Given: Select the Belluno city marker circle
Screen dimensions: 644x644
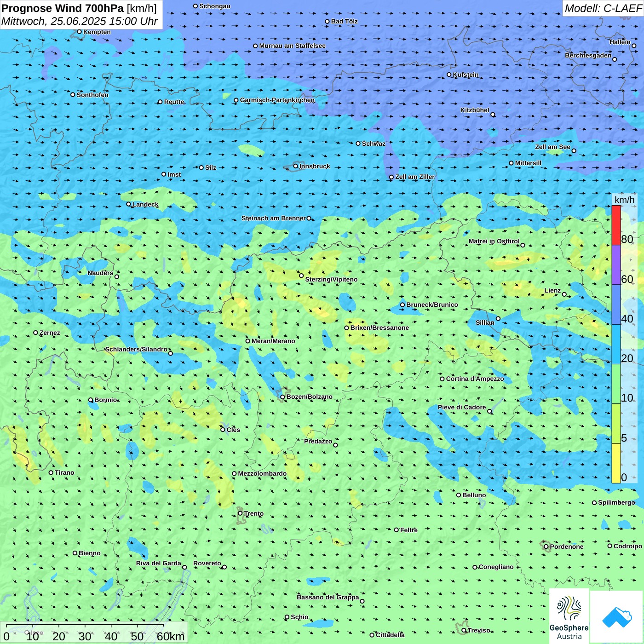Looking at the screenshot, I should 458,495.
